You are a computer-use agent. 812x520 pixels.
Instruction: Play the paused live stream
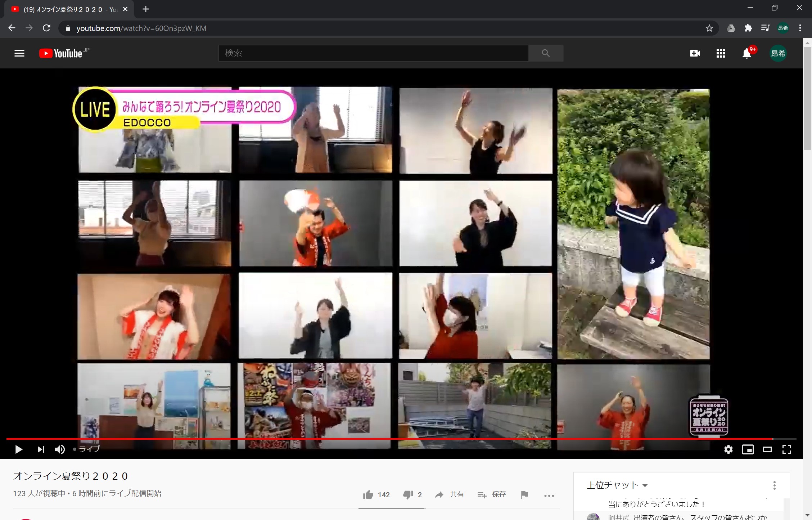pos(19,449)
